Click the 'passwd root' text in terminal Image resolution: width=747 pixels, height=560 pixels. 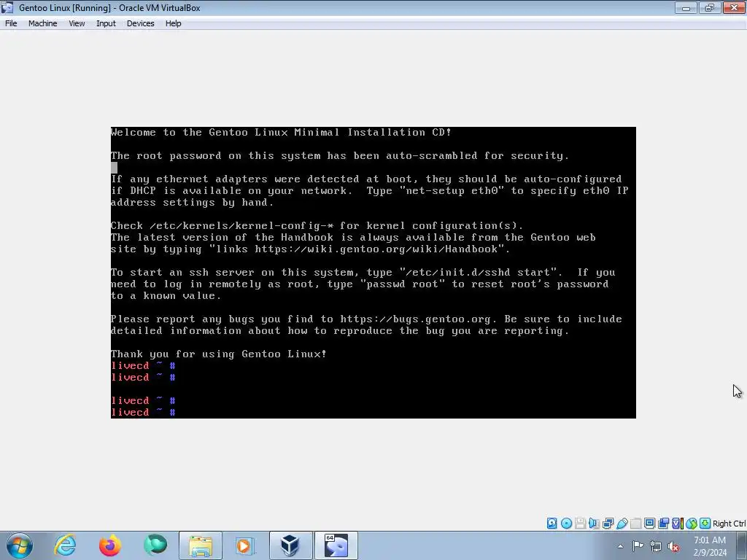click(403, 284)
